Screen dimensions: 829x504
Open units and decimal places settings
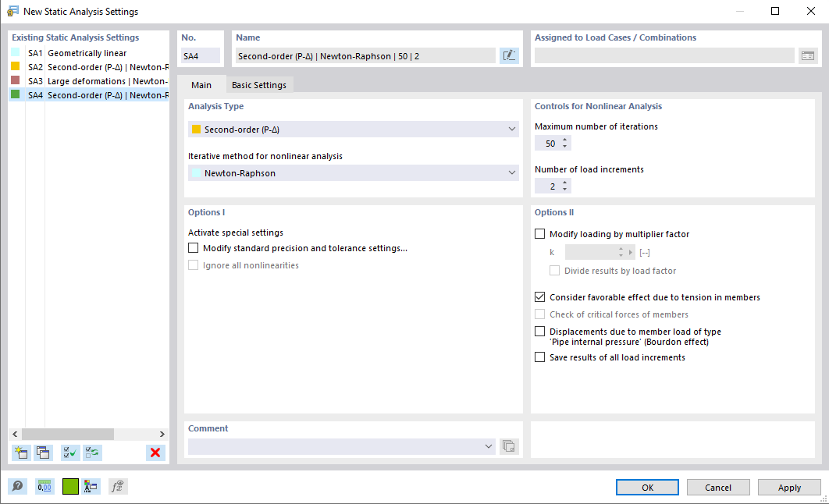44,486
